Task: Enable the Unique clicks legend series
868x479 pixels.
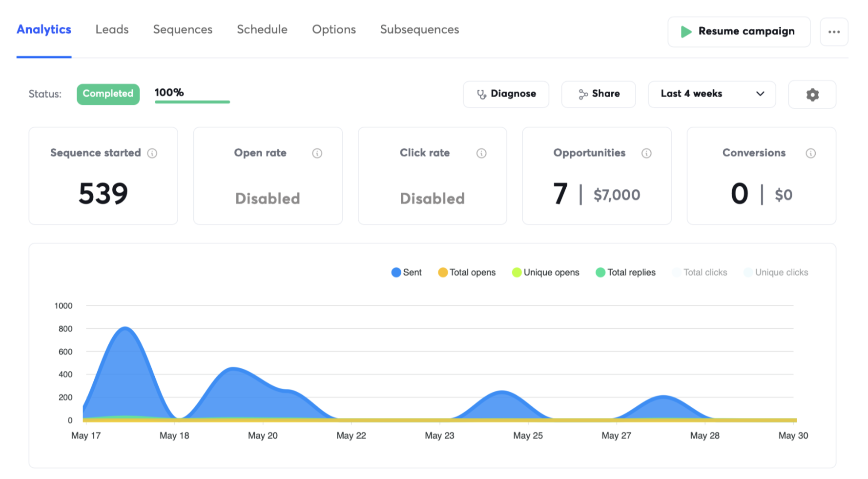Action: 776,272
